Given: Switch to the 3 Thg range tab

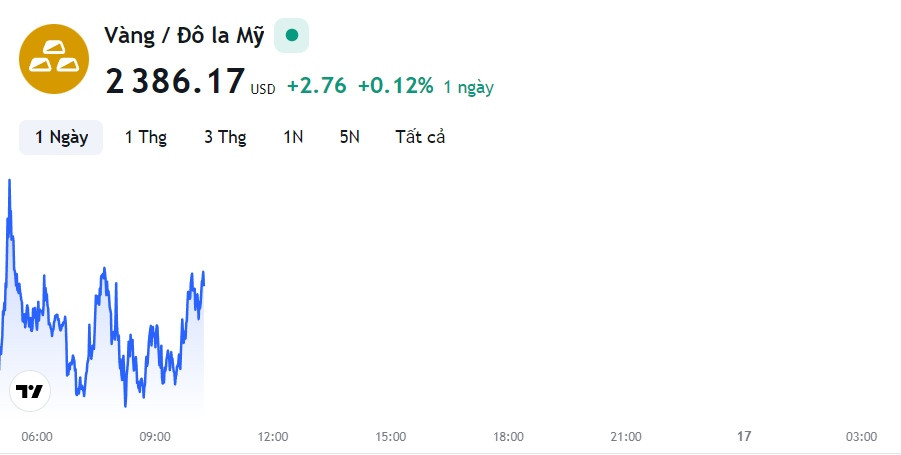Looking at the screenshot, I should pos(225,137).
